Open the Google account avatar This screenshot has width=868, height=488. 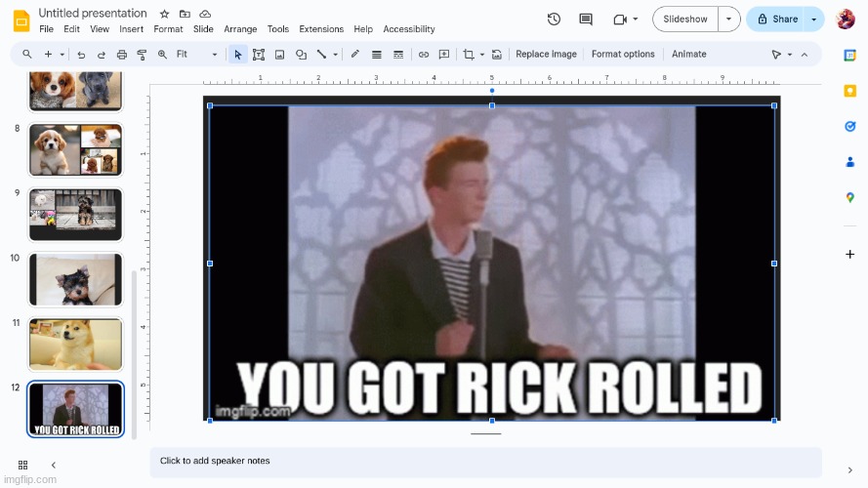pyautogui.click(x=846, y=20)
